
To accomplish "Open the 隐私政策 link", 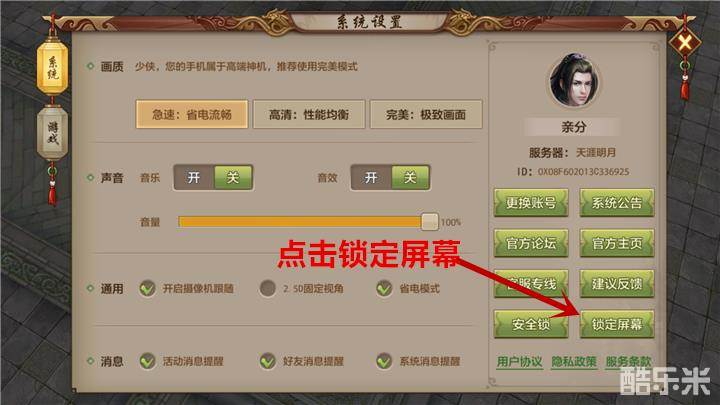I will [574, 362].
